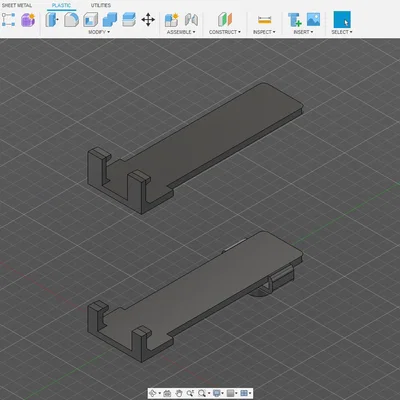Screen dimensions: 400x400
Task: Activate the Pan hand tool
Action: (179, 393)
